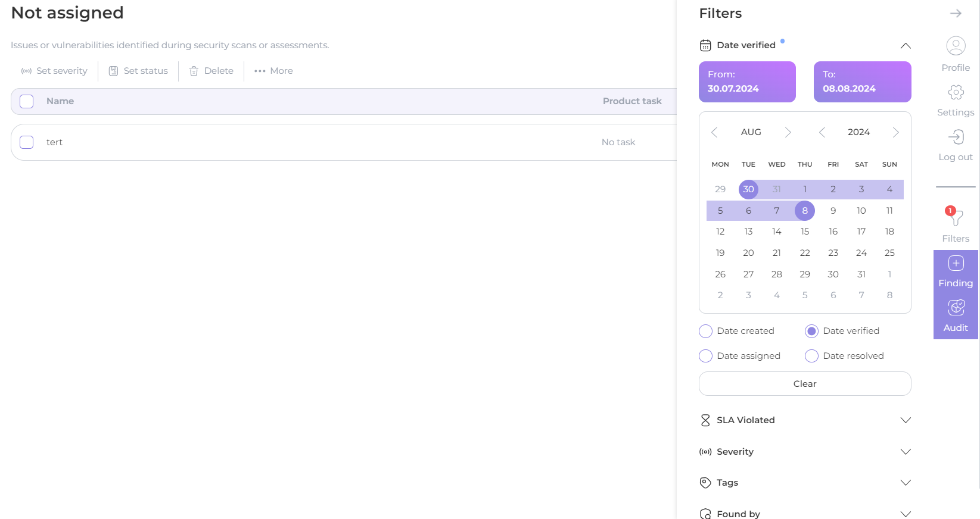This screenshot has height=519, width=980.
Task: Click Set severity in toolbar
Action: pos(54,71)
